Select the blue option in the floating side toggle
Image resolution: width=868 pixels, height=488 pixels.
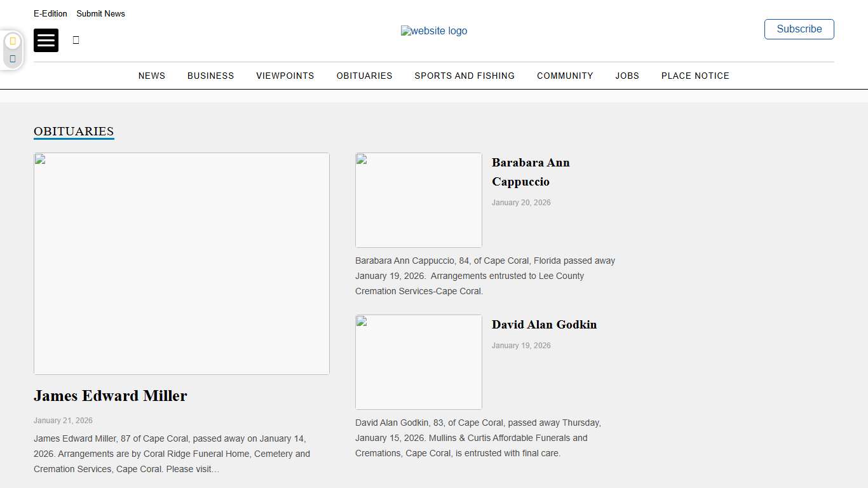[13, 58]
